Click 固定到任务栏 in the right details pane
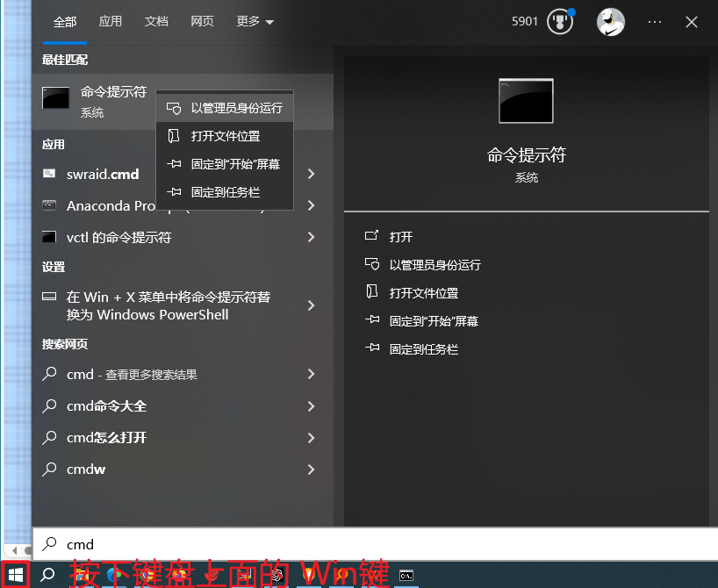This screenshot has height=588, width=718. pos(412,349)
